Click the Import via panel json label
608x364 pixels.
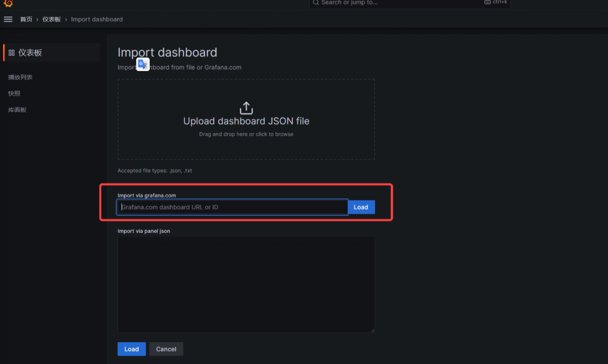point(144,231)
